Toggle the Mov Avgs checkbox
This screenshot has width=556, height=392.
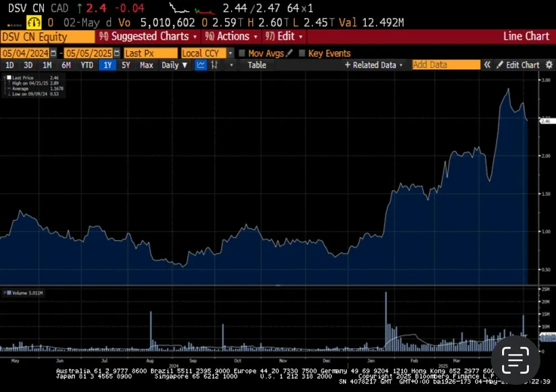click(242, 53)
